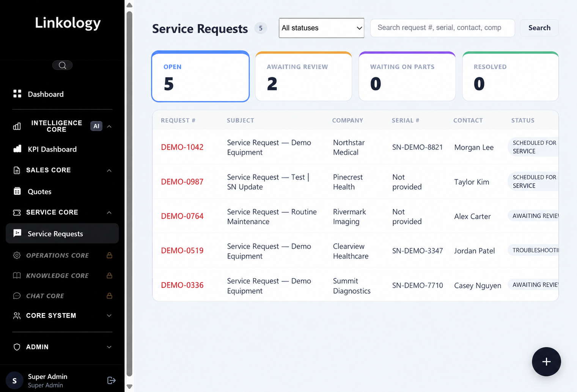
Task: Click the Status column header
Action: pos(523,120)
